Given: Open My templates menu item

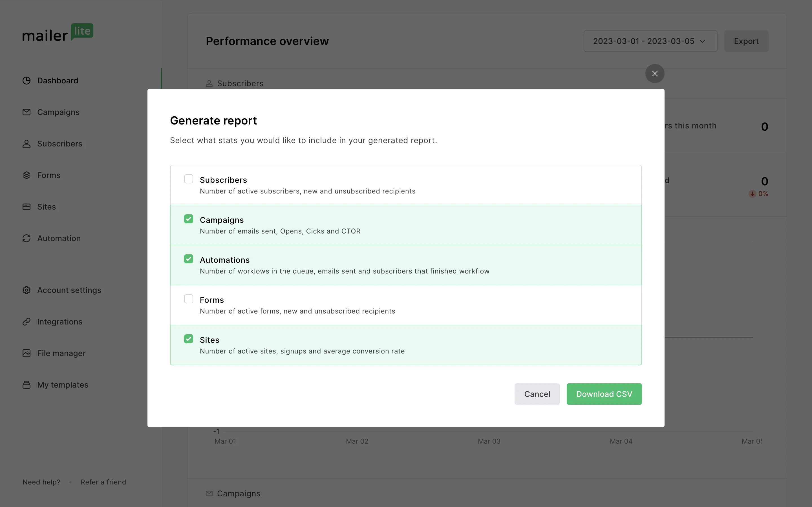Looking at the screenshot, I should click(62, 384).
